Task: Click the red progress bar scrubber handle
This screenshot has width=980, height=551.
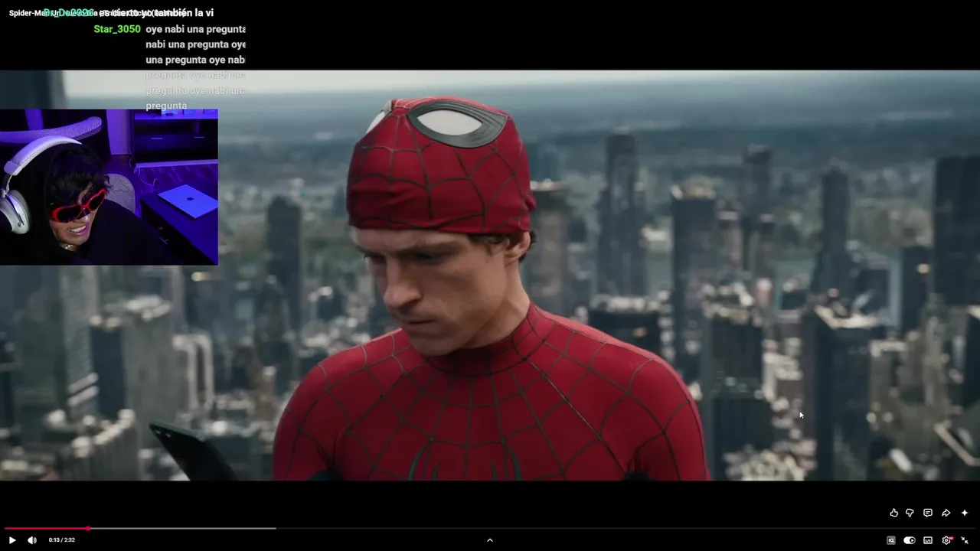Action: pos(88,528)
